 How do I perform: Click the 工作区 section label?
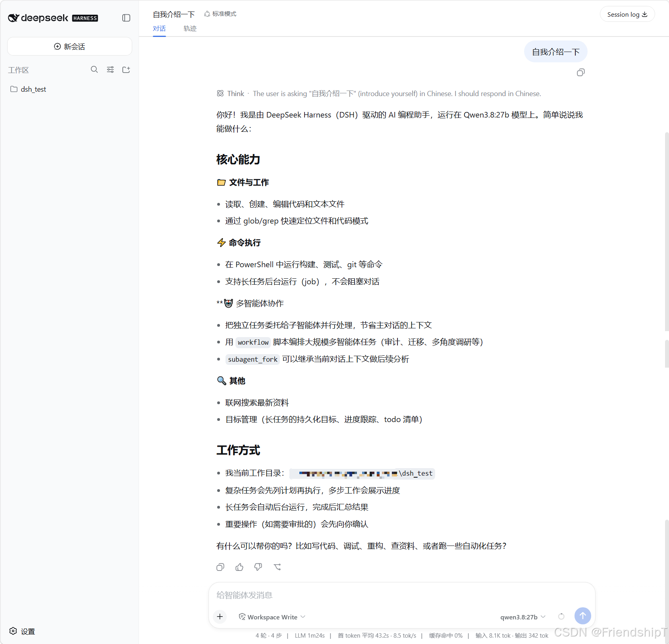19,70
